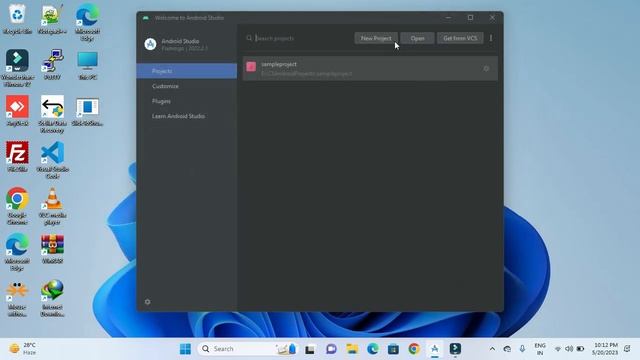Expand the hidden system tray icons

tap(492, 349)
